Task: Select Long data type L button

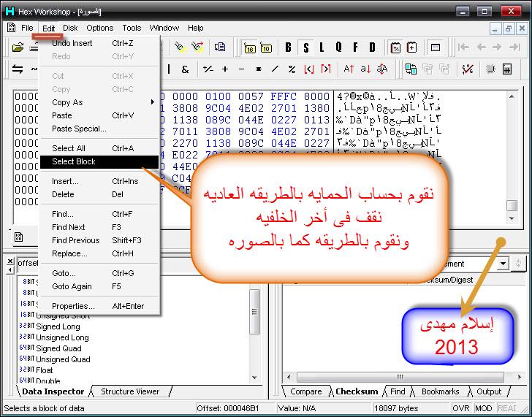Action: click(322, 47)
